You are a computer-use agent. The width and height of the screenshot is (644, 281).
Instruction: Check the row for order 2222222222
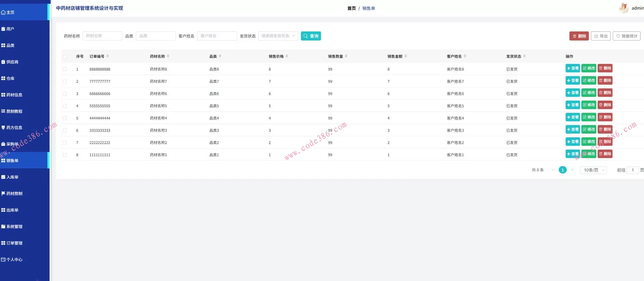65,143
